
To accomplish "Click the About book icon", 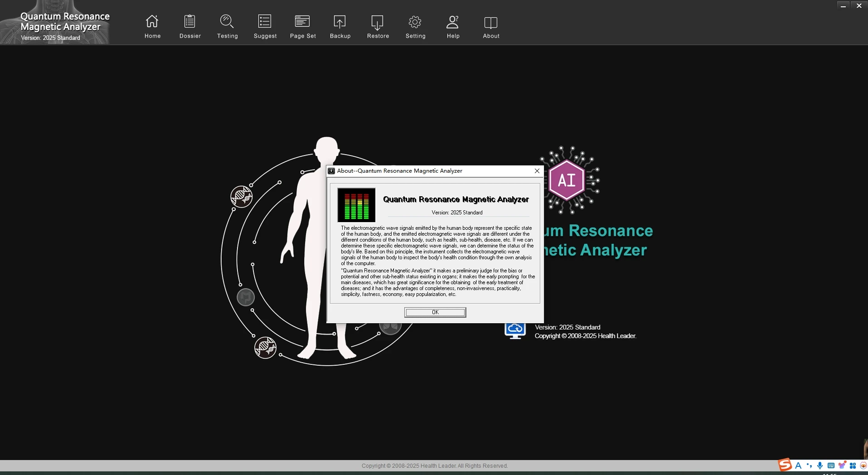I will click(x=491, y=26).
